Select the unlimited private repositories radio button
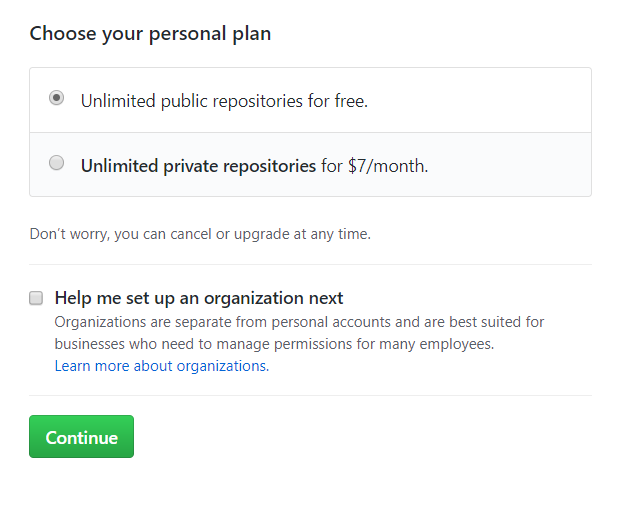 pyautogui.click(x=57, y=163)
